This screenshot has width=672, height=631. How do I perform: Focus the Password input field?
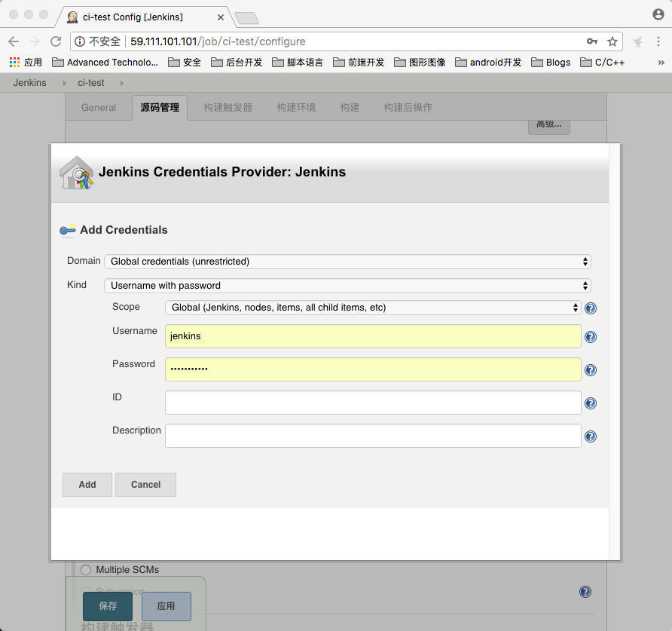coord(373,369)
